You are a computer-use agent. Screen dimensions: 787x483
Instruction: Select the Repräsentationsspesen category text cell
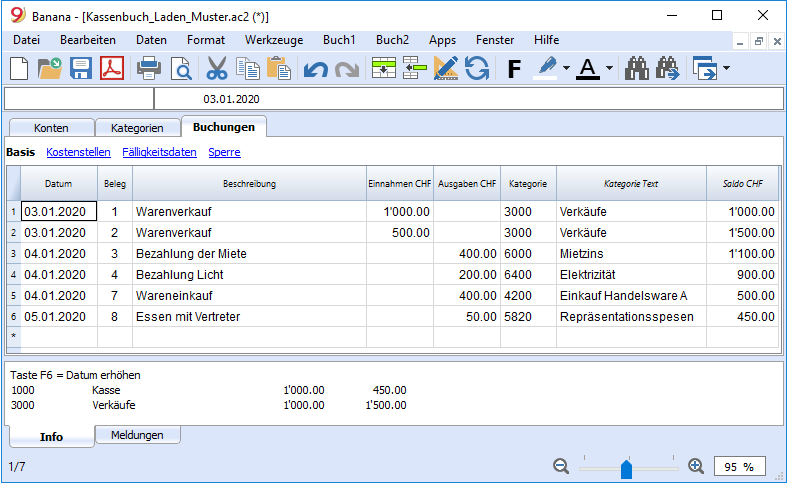click(631, 317)
